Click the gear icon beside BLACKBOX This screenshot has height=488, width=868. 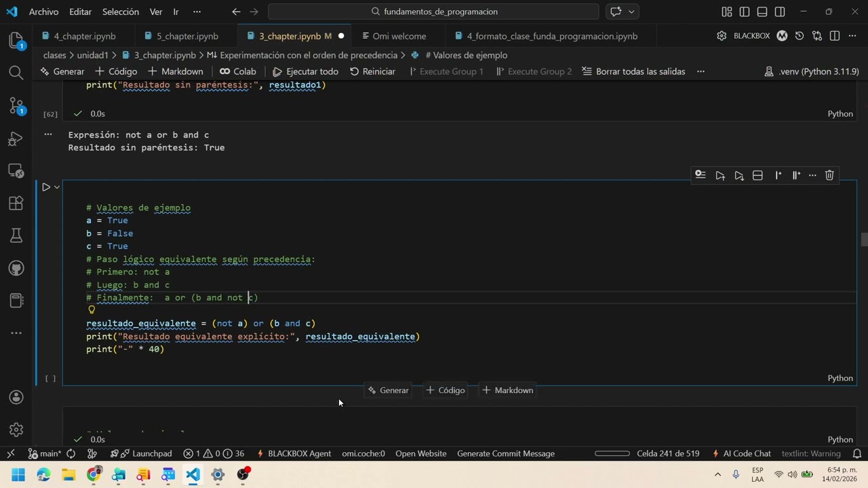(722, 36)
